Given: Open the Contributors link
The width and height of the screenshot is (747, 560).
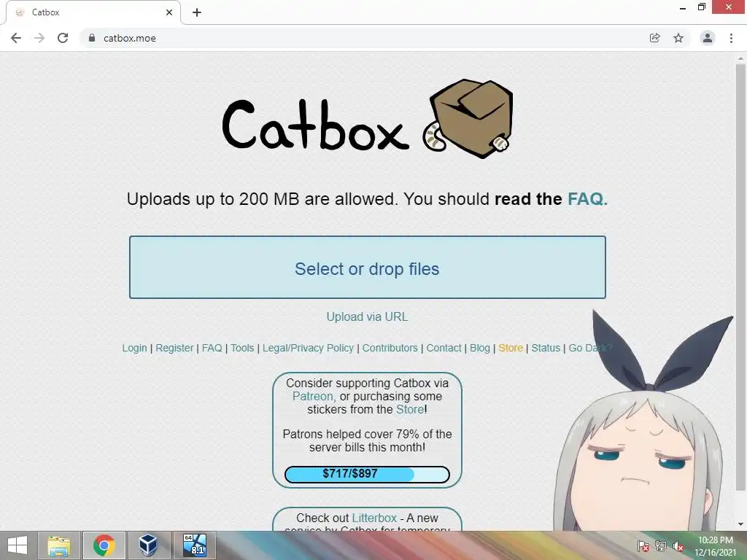Looking at the screenshot, I should click(390, 348).
